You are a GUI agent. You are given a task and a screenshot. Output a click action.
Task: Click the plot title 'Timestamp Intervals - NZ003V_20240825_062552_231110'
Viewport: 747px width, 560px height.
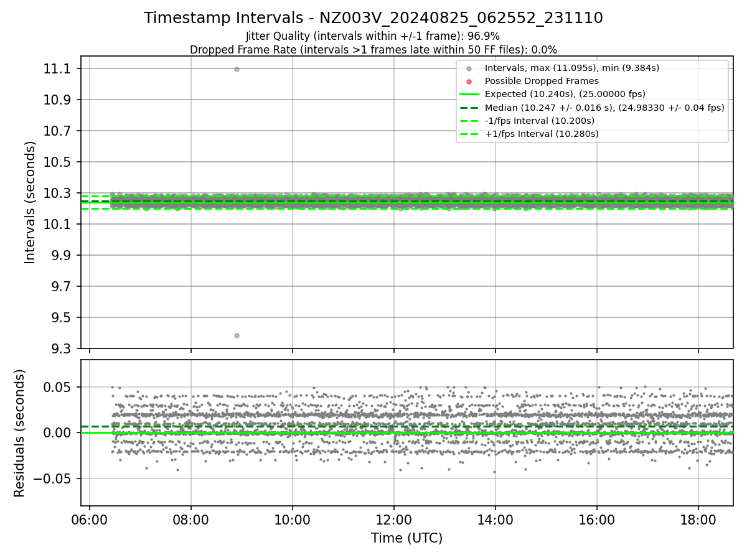tap(374, 18)
